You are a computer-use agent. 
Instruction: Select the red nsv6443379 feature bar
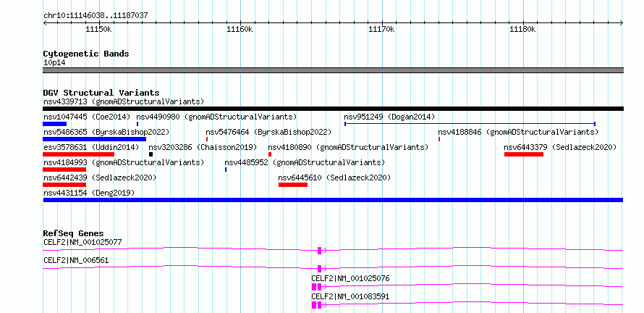[x=524, y=154]
